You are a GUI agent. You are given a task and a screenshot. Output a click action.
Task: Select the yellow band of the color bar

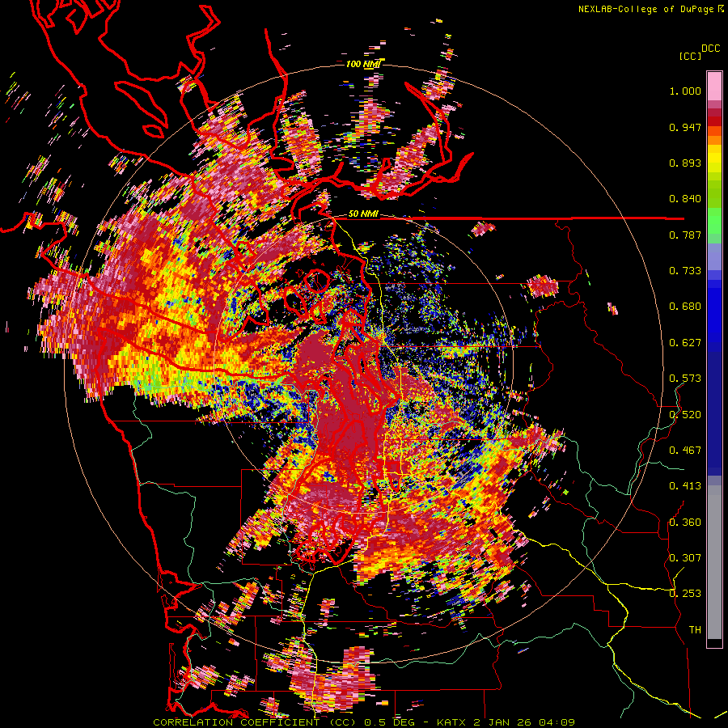pyautogui.click(x=714, y=159)
